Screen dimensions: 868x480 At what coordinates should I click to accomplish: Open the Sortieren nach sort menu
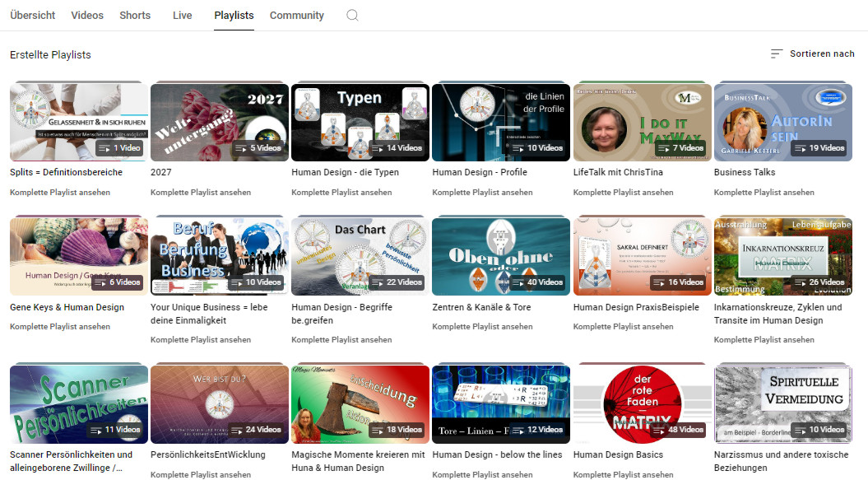click(812, 54)
